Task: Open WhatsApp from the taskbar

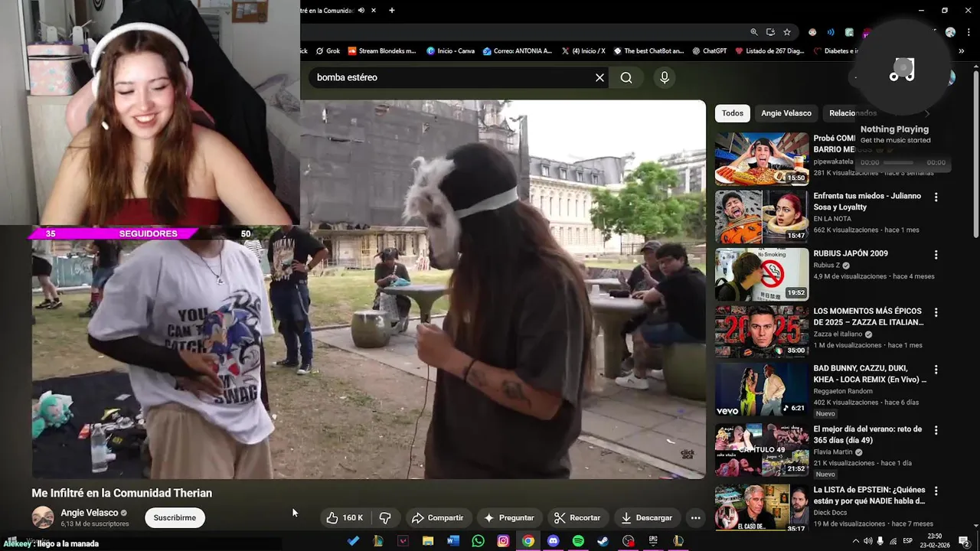Action: coord(479,541)
